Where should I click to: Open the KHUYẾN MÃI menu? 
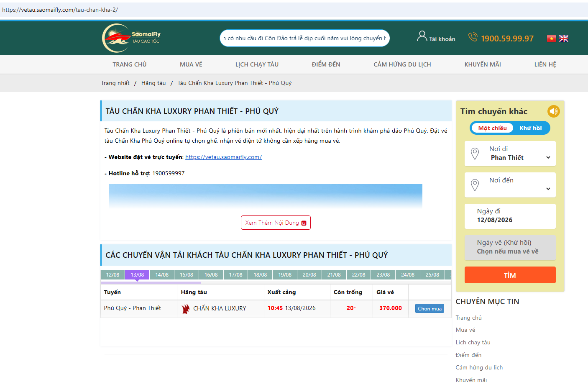(x=483, y=64)
